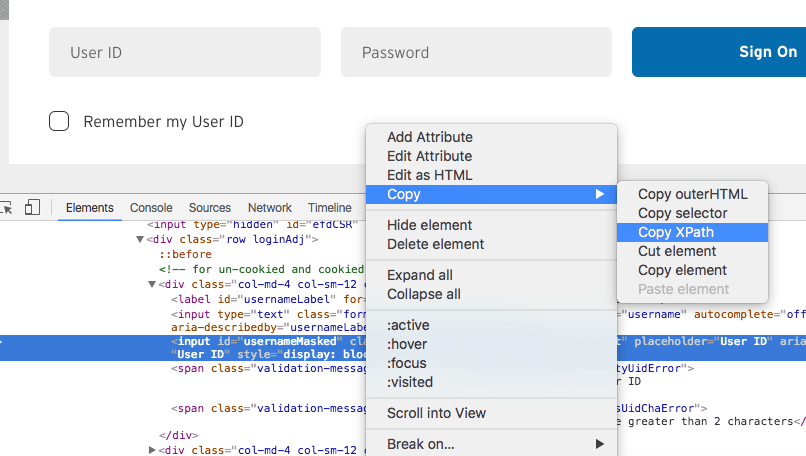Toggle the device toolbar icon
This screenshot has width=806, height=456.
pyautogui.click(x=32, y=207)
